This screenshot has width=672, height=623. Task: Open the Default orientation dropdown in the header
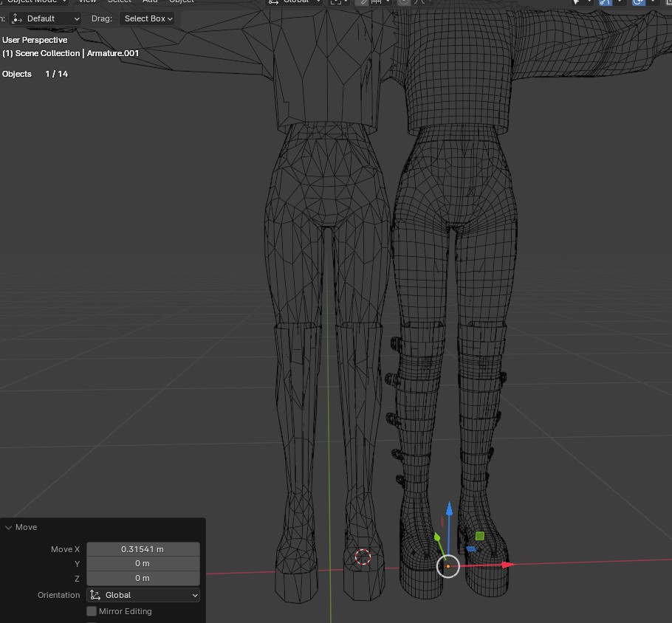click(46, 18)
